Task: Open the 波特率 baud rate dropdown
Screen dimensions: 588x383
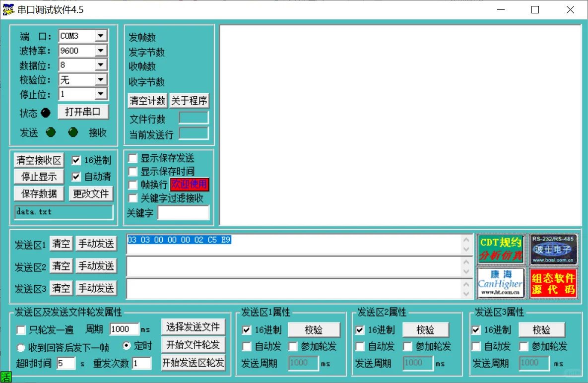Action: tap(100, 50)
